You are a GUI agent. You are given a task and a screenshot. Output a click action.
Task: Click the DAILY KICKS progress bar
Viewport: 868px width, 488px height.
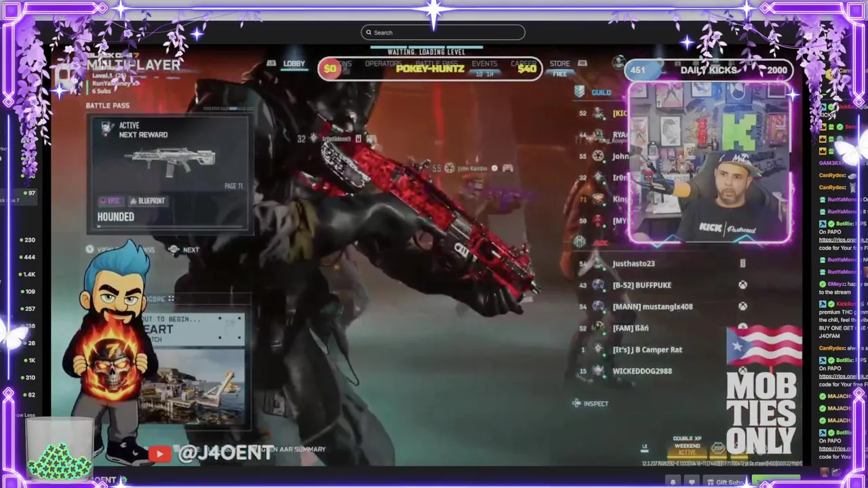coord(709,70)
